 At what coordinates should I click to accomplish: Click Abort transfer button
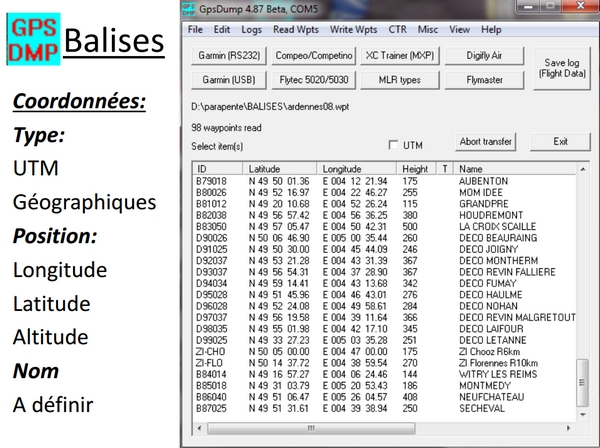pos(485,142)
